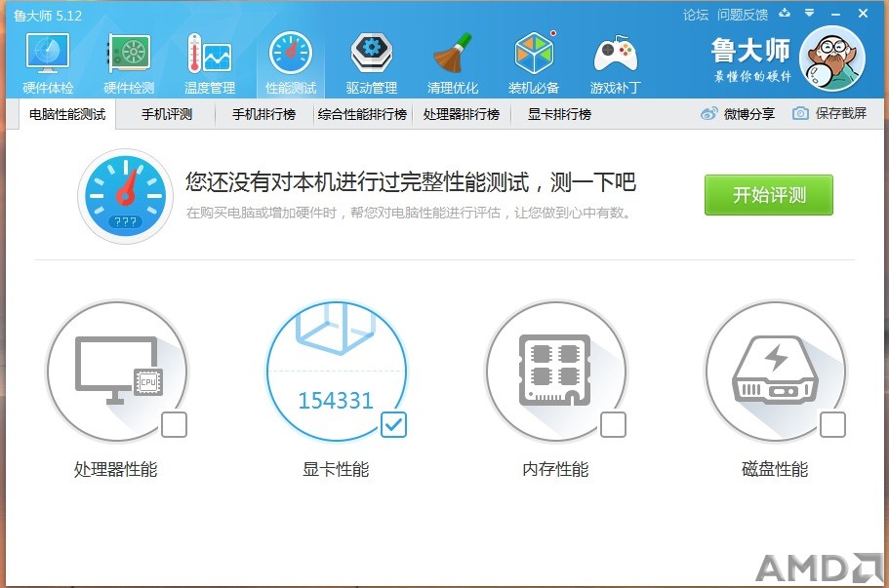Check the 处理器性能 checkbox
Screen dimensions: 889x588
pos(174,425)
